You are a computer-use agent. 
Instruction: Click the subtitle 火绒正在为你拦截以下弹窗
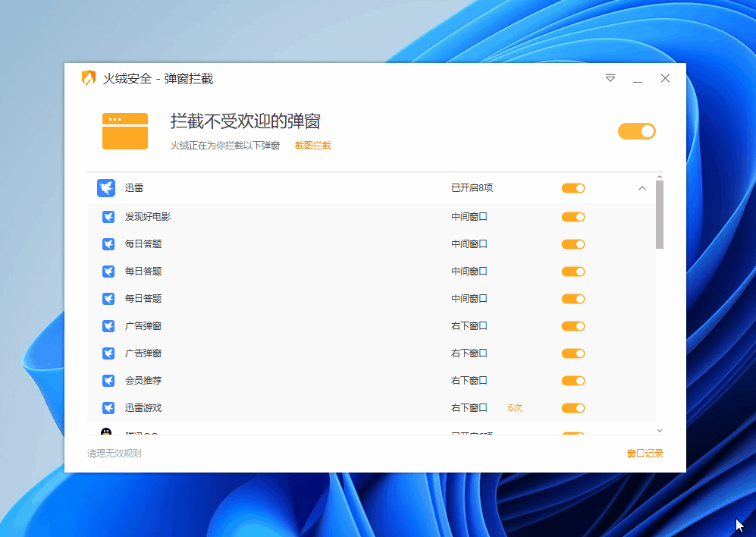coord(225,145)
